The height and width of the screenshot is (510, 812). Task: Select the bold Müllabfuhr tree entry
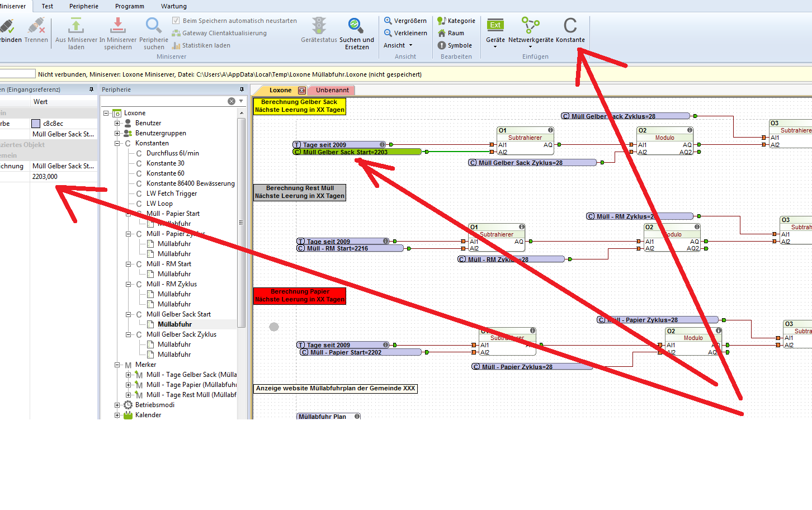[174, 324]
